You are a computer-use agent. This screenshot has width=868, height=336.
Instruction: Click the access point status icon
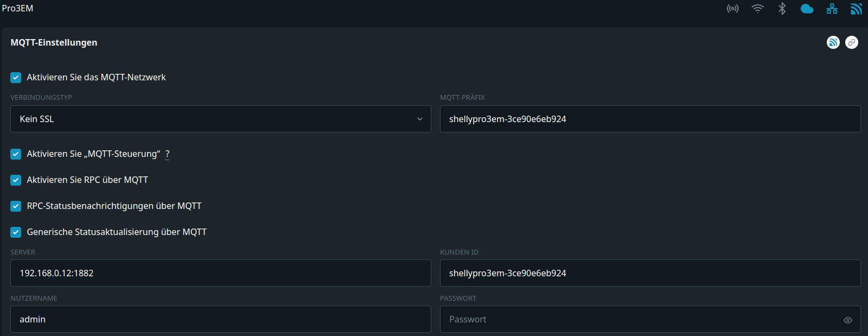tap(732, 9)
